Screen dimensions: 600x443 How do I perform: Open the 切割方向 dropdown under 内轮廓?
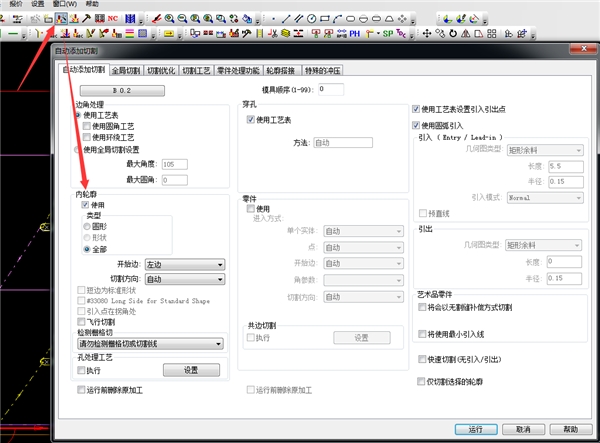[x=182, y=278]
